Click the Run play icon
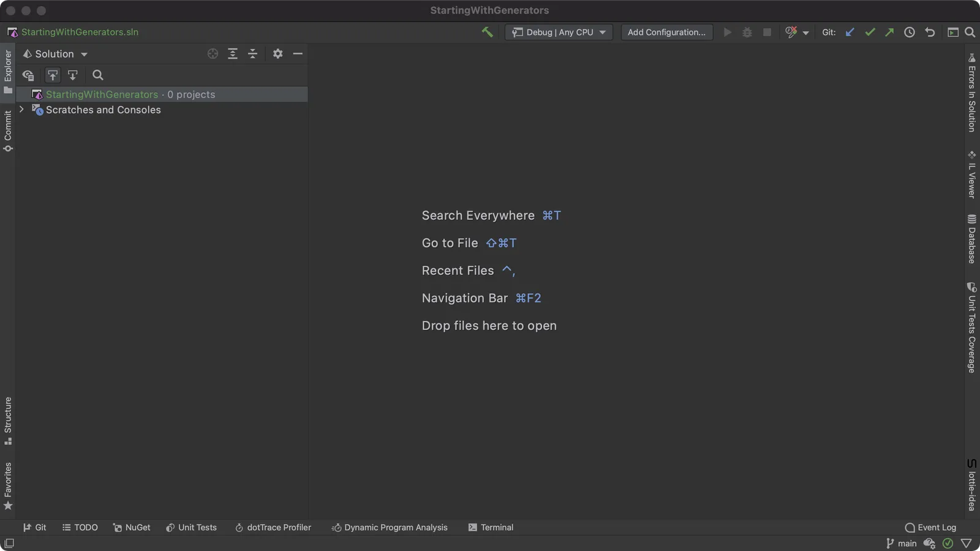The image size is (980, 551). coord(727,32)
